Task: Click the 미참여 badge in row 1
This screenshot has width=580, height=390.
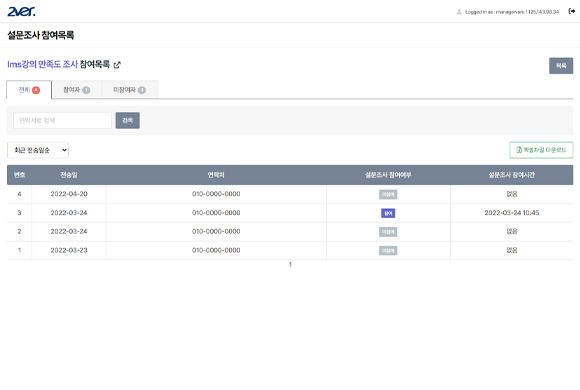Action: tap(388, 251)
